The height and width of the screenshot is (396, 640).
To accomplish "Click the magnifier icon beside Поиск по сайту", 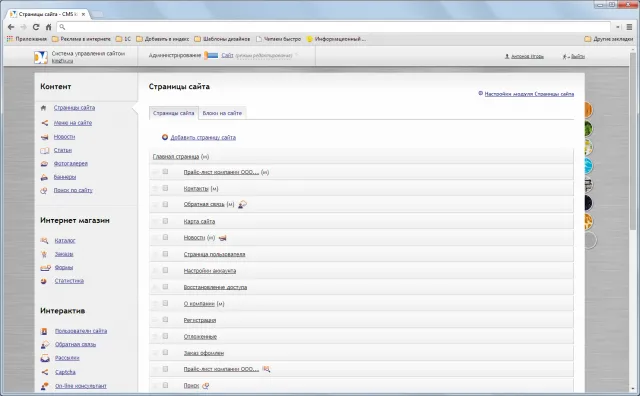I will pos(44,191).
